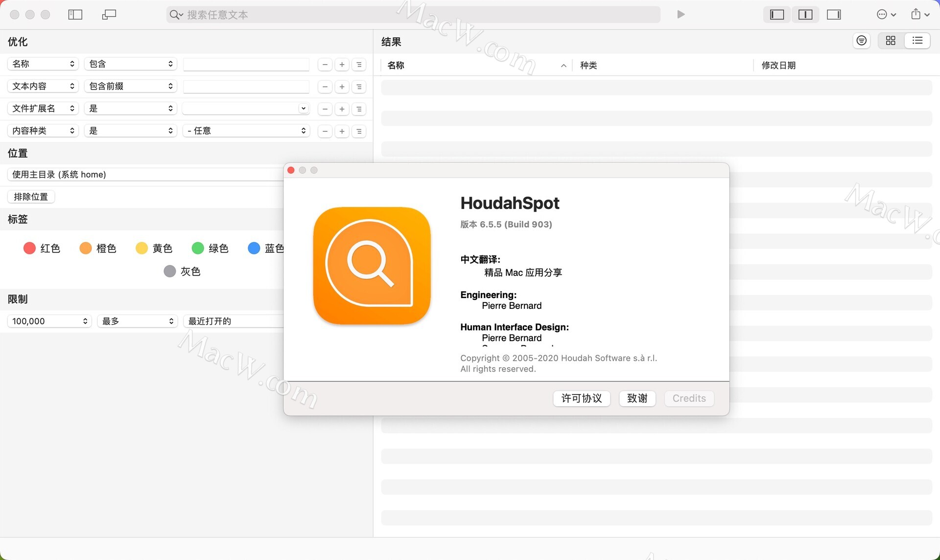940x560 pixels.
Task: Expand the file extension value combo box
Action: [304, 109]
